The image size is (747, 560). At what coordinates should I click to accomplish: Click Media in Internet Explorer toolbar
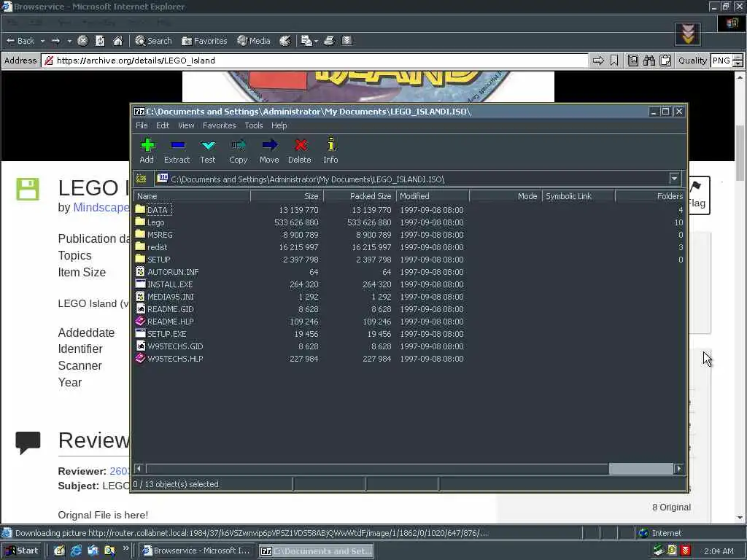pos(254,41)
